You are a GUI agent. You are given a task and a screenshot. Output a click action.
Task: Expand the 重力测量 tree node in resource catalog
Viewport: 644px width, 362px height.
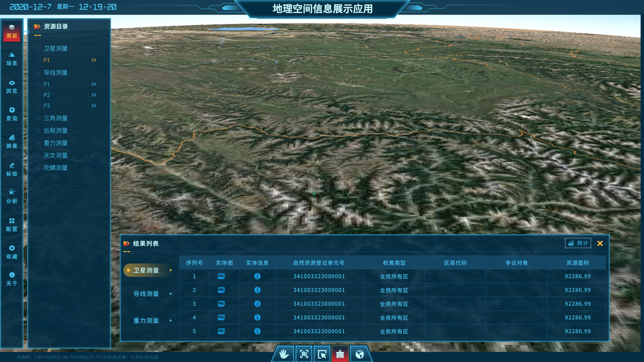coord(38,143)
